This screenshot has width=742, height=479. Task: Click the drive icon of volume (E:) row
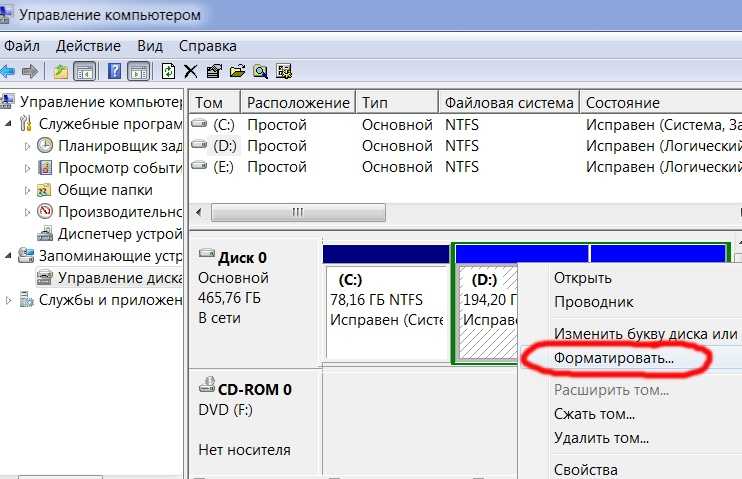(199, 165)
